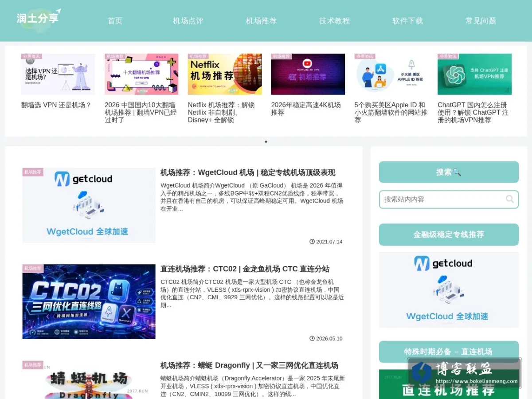Open ChatGPT 国内怎么注册使用 article link
Screen dimensions: 532x399
[473, 112]
